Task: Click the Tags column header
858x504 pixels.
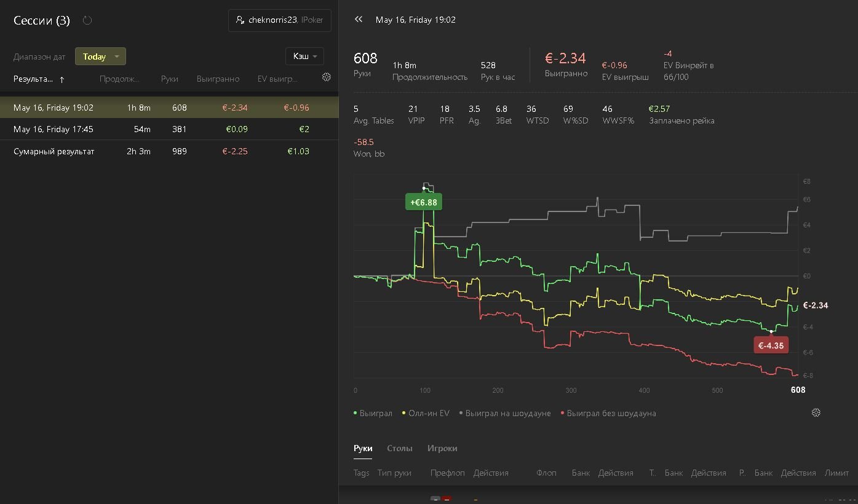Action: [362, 473]
